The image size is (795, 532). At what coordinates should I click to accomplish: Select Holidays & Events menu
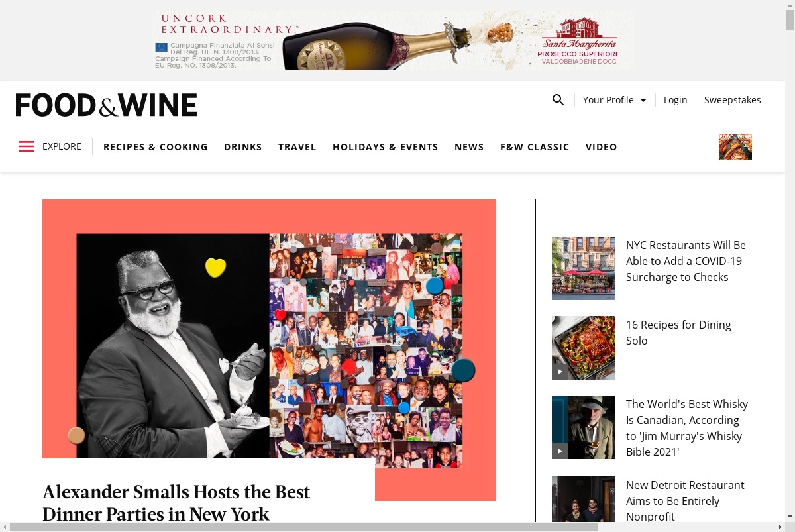coord(386,147)
